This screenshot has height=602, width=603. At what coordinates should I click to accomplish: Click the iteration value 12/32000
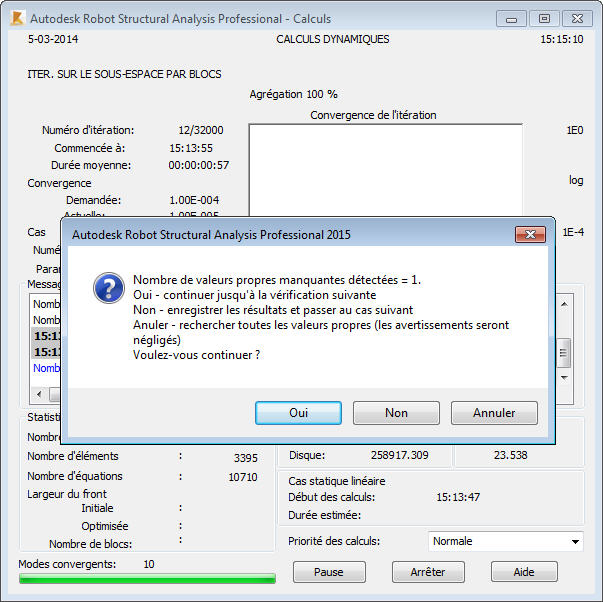(x=201, y=130)
